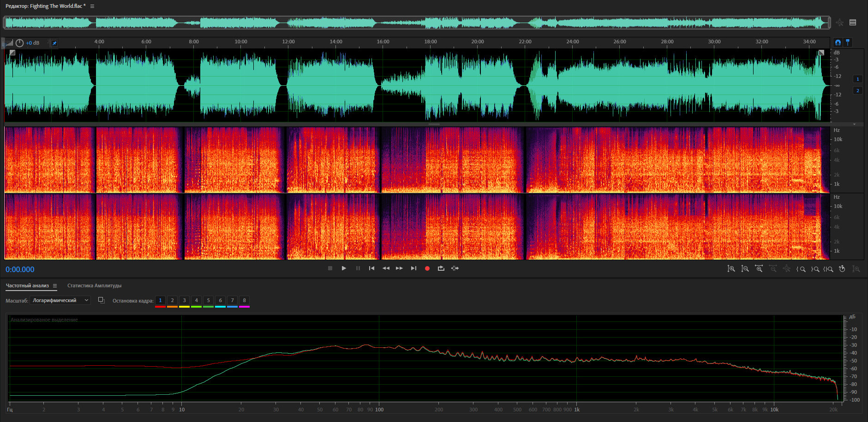The width and height of the screenshot is (868, 422).
Task: Click current time display 0:00.000
Action: click(x=20, y=269)
